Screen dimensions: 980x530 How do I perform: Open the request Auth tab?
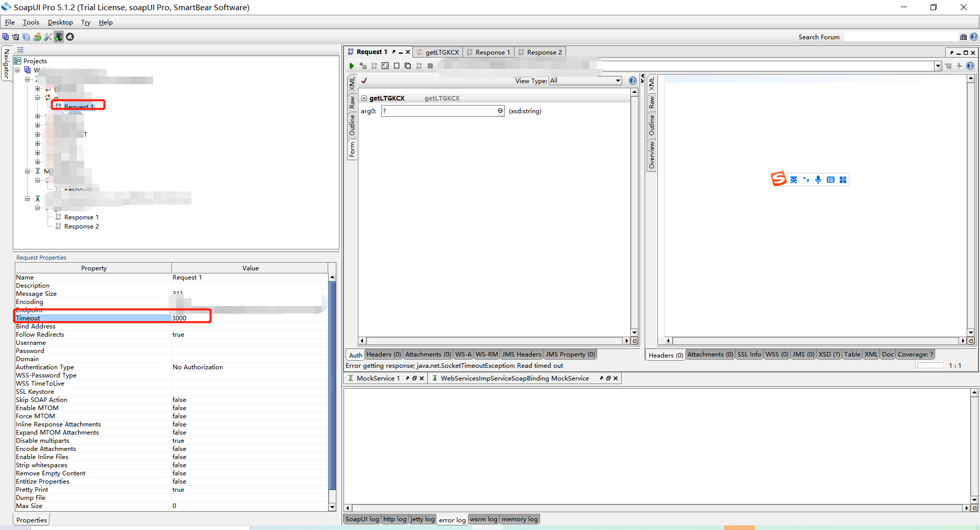pyautogui.click(x=356, y=355)
